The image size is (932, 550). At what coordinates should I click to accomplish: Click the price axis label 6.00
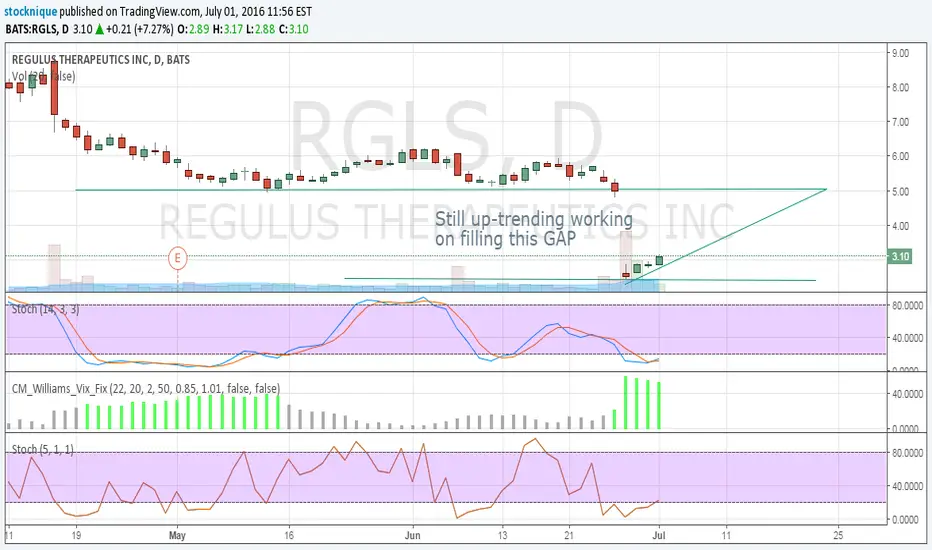coord(900,156)
